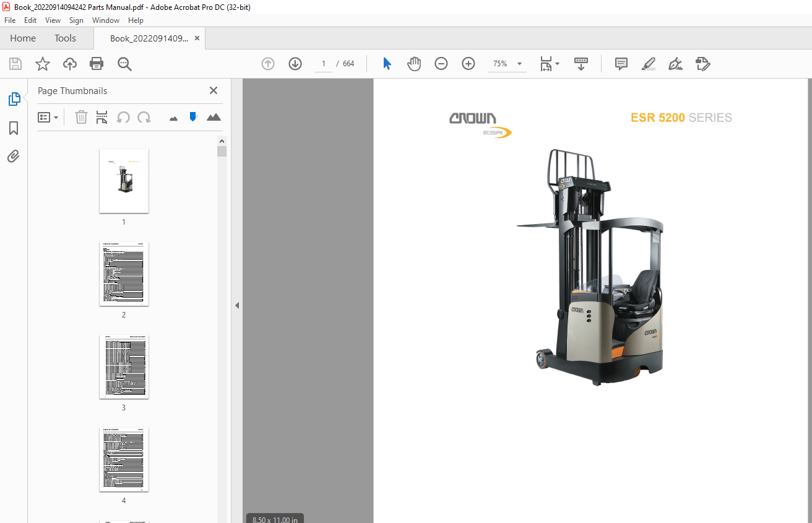Click the cloud upload icon
This screenshot has height=523, width=812.
pyautogui.click(x=70, y=64)
